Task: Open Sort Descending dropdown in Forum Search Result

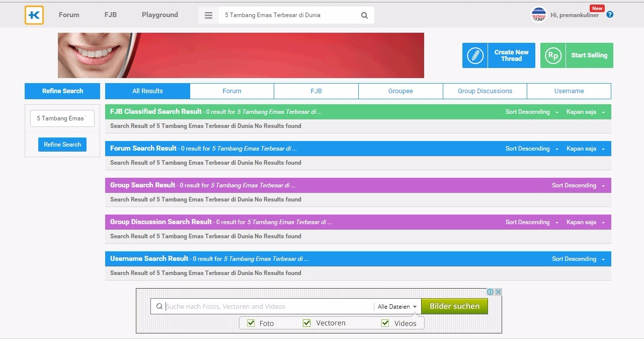Action: coord(532,149)
